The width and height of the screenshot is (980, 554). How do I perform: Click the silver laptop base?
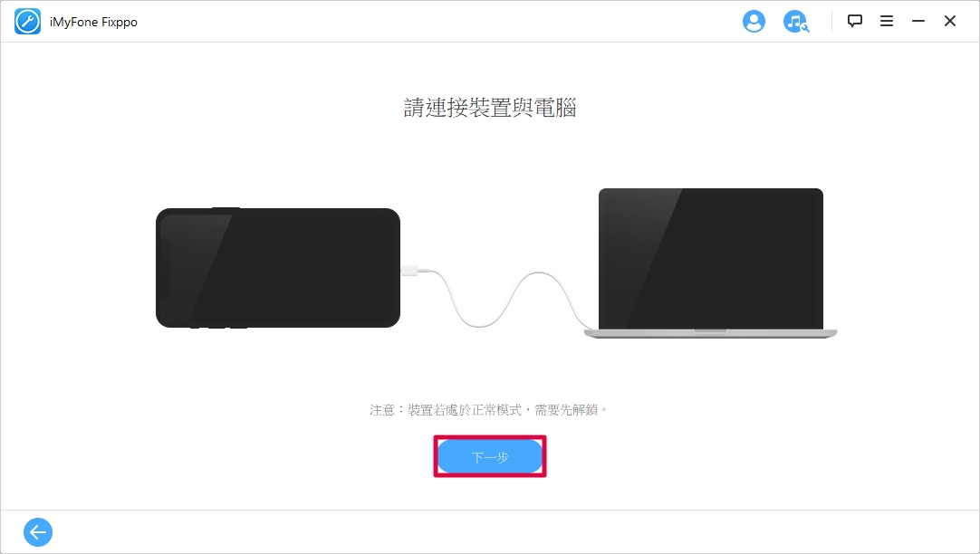point(711,333)
